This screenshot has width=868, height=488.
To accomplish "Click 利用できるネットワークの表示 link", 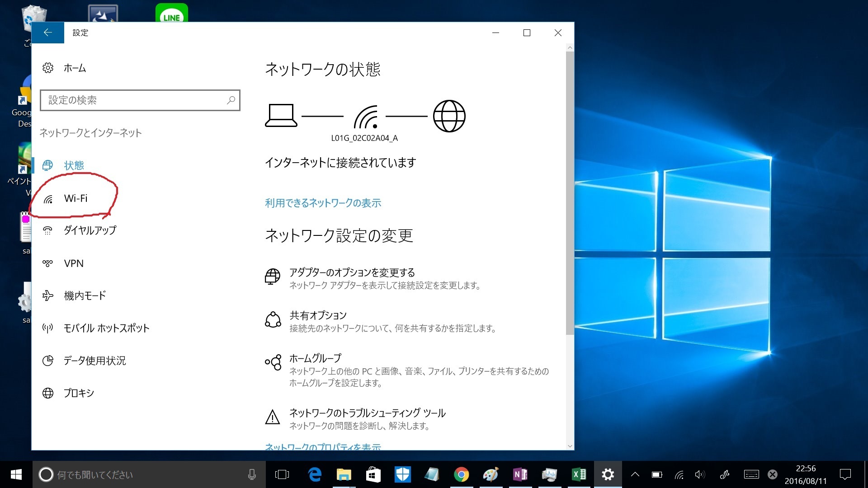I will (323, 203).
